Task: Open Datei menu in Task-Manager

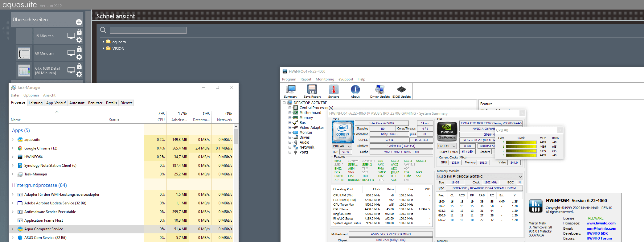Action: (15, 95)
